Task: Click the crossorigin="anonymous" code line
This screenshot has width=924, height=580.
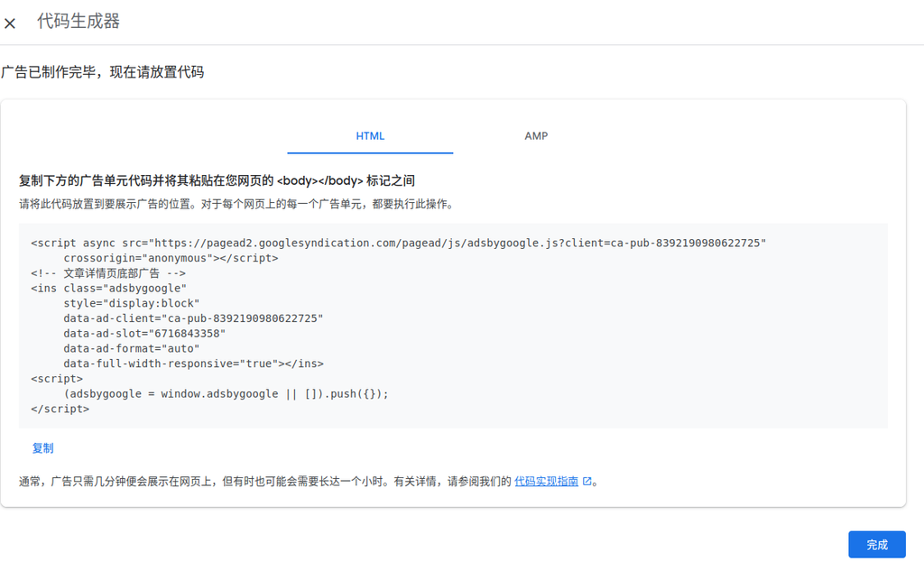Action: (171, 258)
